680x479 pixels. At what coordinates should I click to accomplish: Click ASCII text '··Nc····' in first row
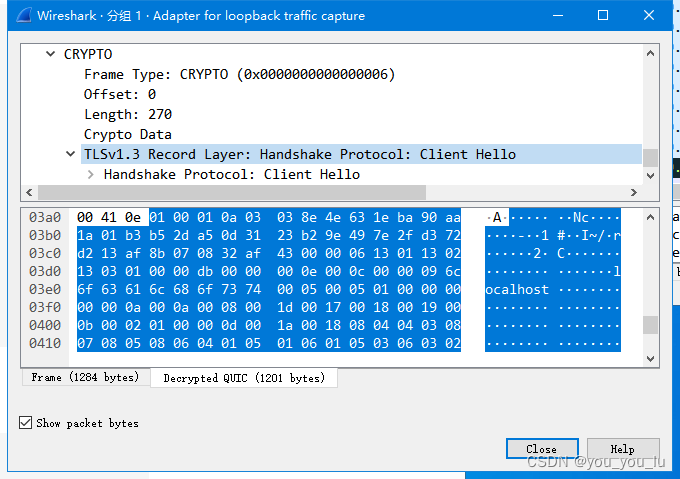pos(589,217)
